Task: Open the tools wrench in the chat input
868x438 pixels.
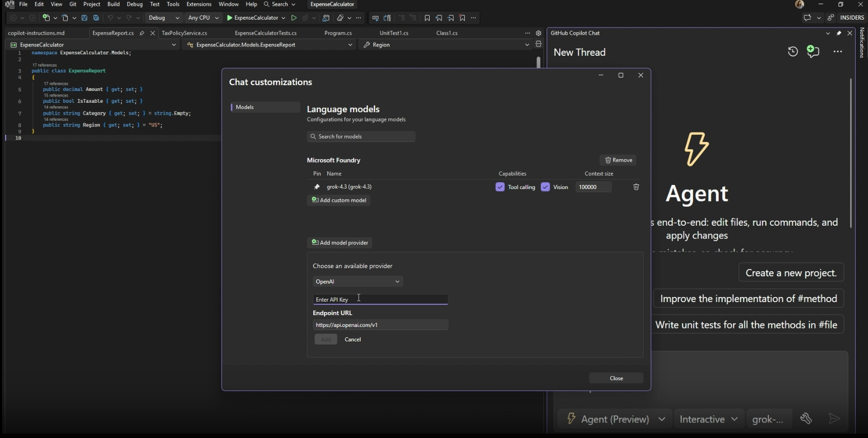Action: click(806, 419)
